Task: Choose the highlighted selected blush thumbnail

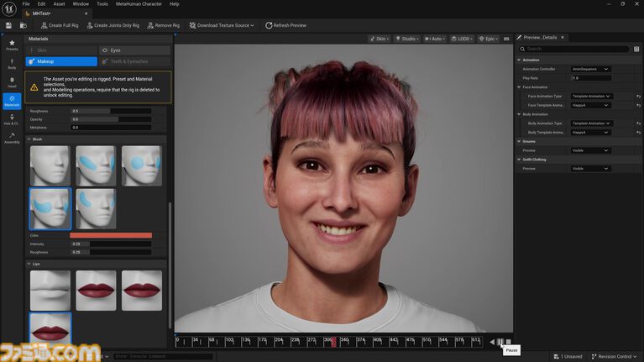Action: coord(50,209)
